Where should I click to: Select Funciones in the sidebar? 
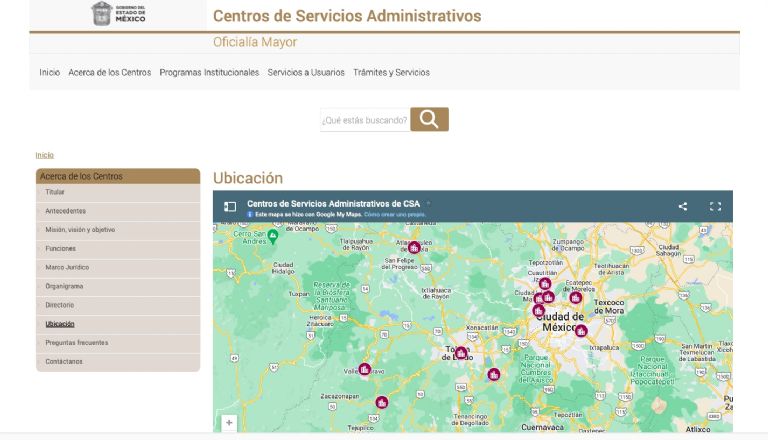tap(118, 249)
